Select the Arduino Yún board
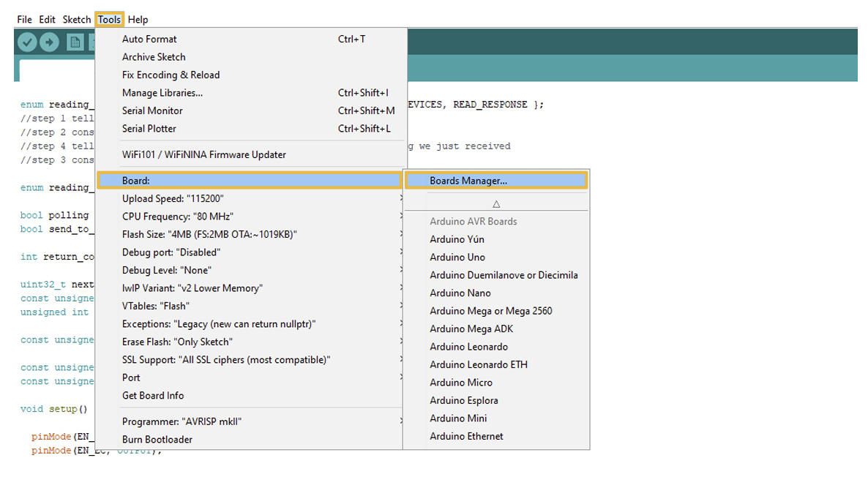 pyautogui.click(x=496, y=240)
